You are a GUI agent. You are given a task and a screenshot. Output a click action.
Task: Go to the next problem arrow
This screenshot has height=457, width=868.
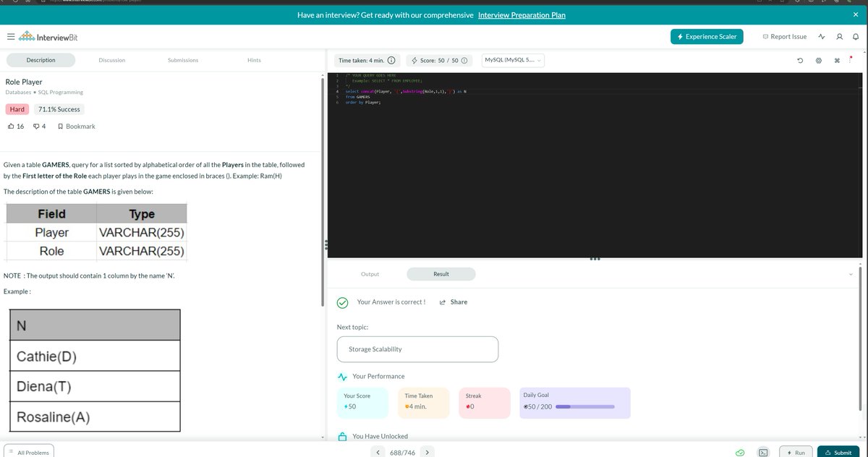(x=427, y=452)
